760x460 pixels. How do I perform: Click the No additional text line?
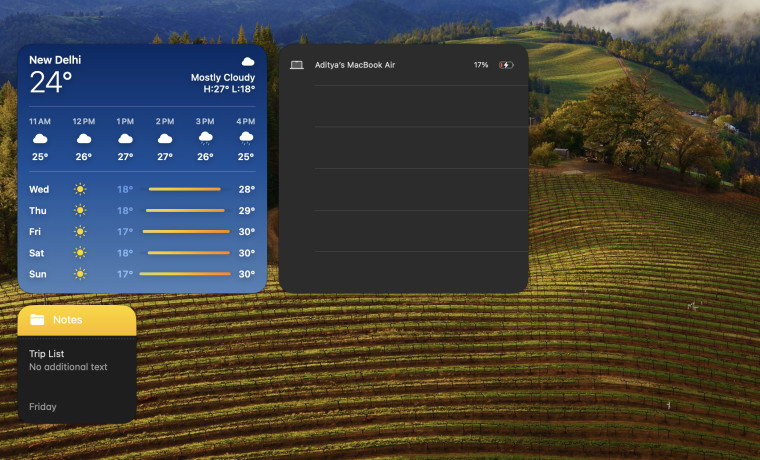(68, 367)
